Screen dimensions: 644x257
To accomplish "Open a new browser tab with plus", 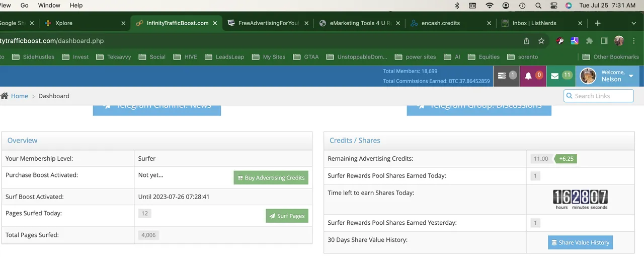I will coord(598,23).
